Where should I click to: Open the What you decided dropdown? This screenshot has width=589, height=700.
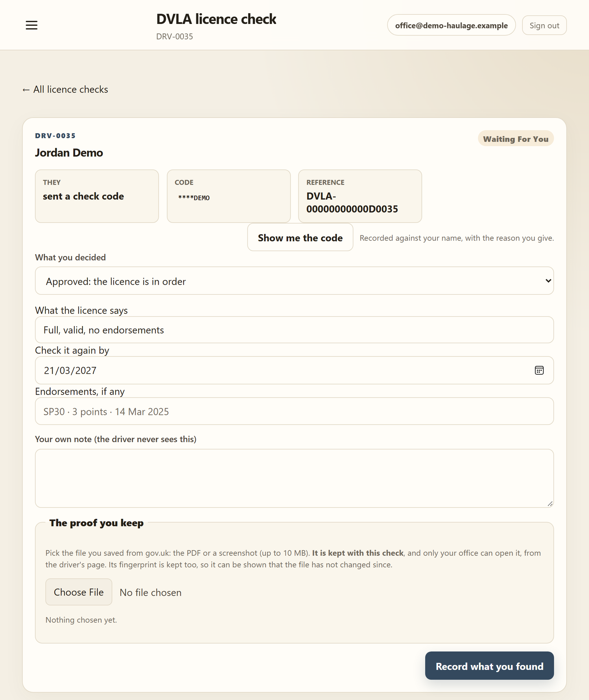[x=294, y=281]
